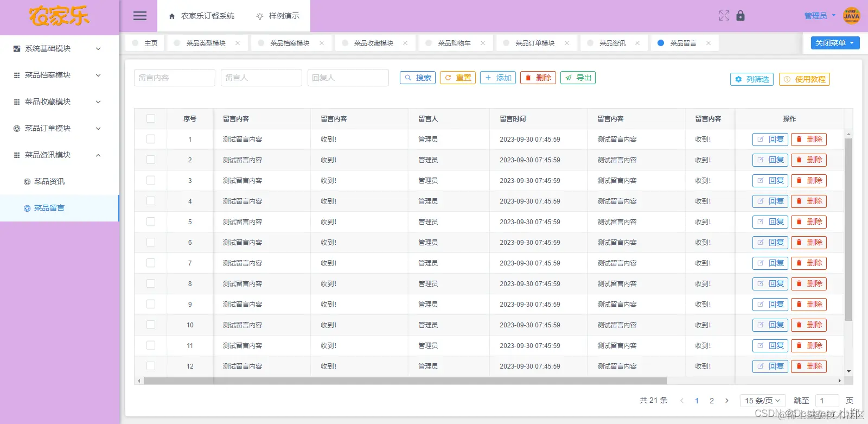Click the fullscreen expand icon in header
The image size is (868, 424).
click(x=724, y=16)
